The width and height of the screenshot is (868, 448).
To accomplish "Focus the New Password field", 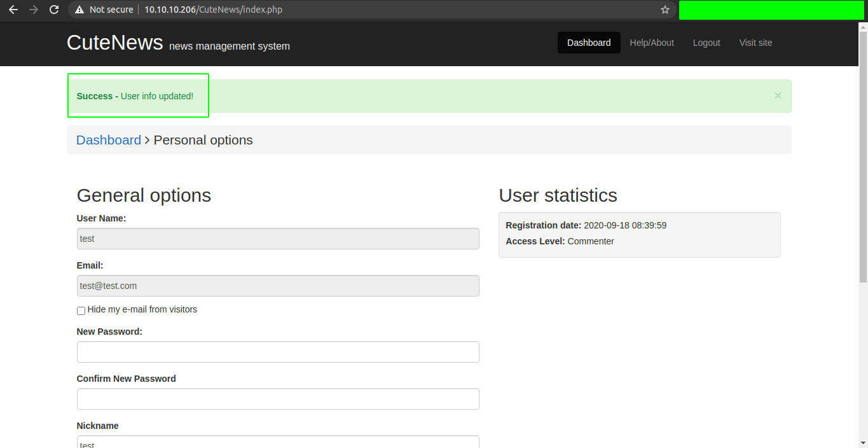I will (x=278, y=352).
